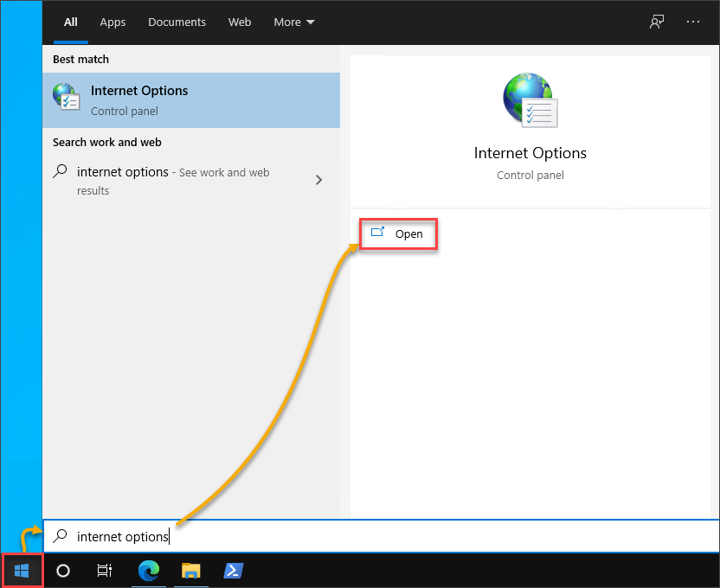Switch to the Apps search tab
Viewport: 720px width, 588px height.
click(x=112, y=22)
